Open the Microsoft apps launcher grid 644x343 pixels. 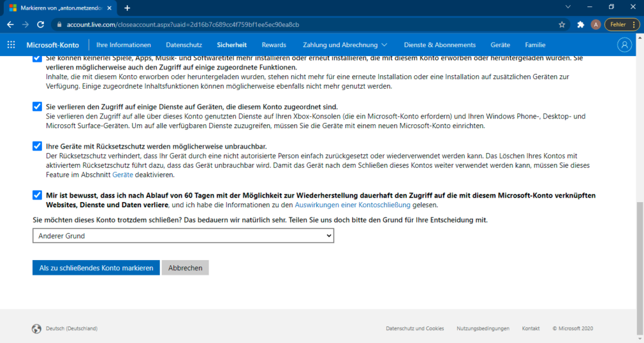(11, 44)
